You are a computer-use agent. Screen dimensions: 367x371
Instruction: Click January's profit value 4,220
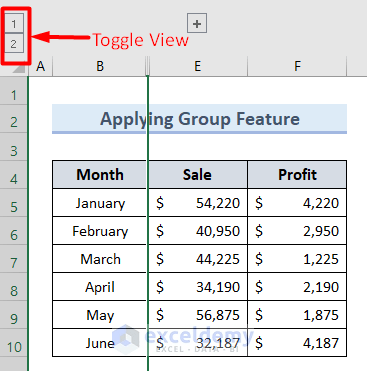point(297,203)
